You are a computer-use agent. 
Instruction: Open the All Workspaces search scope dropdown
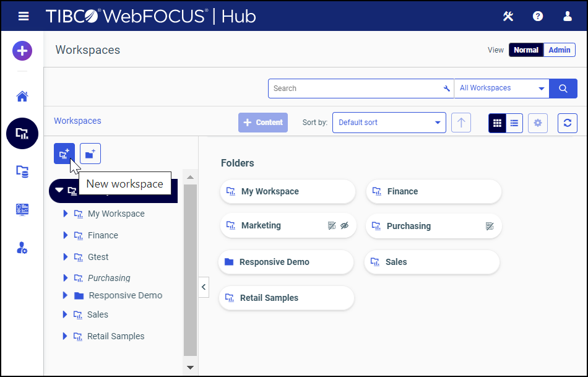(x=501, y=89)
